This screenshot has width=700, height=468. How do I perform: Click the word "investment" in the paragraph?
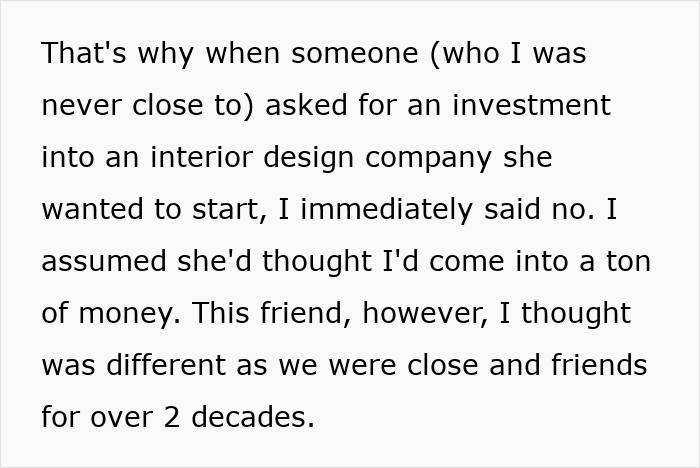533,105
